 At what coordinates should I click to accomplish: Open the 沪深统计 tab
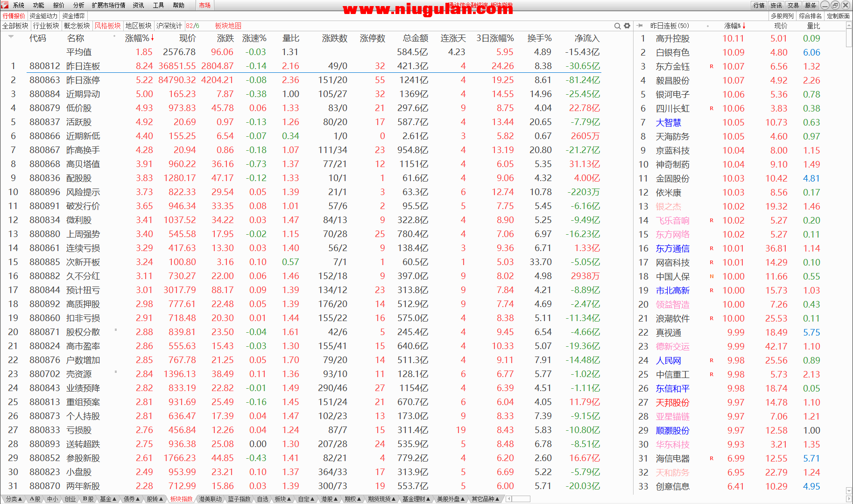pyautogui.click(x=169, y=26)
